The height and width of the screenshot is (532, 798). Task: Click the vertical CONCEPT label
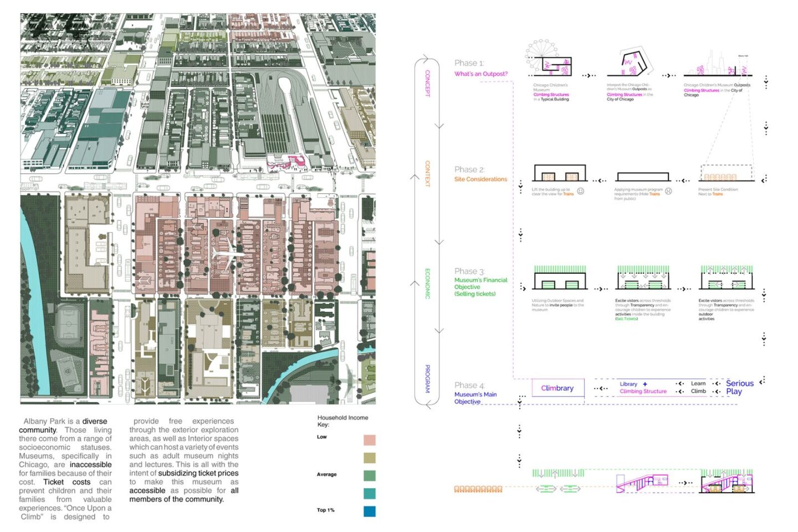point(427,83)
